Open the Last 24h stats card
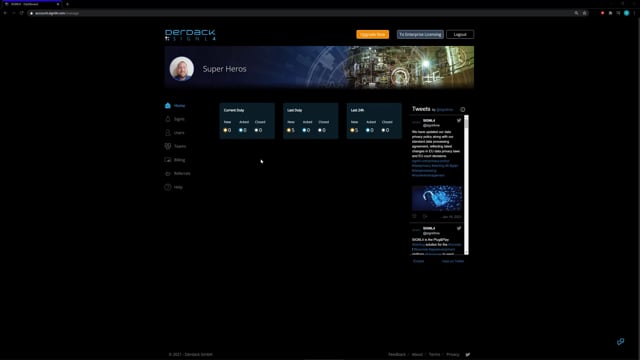 click(x=374, y=121)
